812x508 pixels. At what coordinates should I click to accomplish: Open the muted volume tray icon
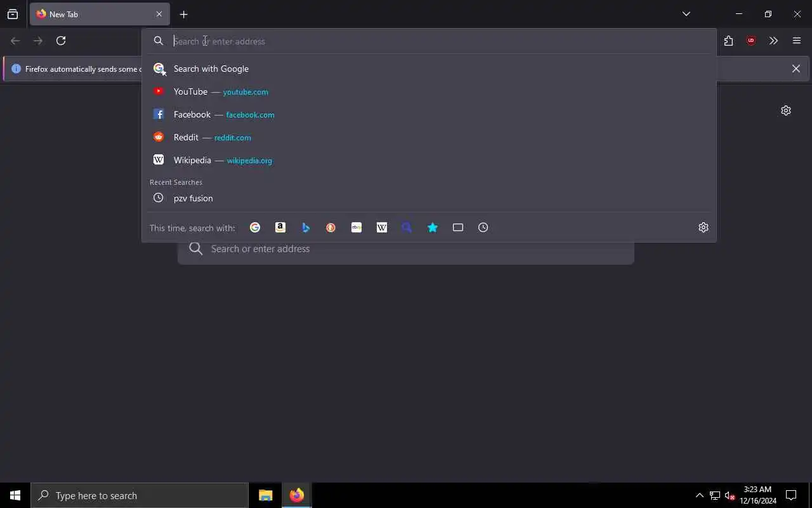point(730,495)
